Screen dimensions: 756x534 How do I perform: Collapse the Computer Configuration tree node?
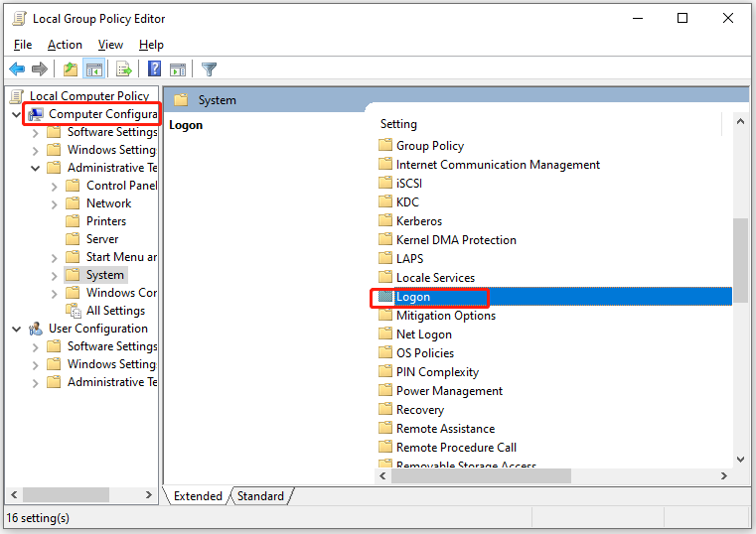(x=17, y=114)
